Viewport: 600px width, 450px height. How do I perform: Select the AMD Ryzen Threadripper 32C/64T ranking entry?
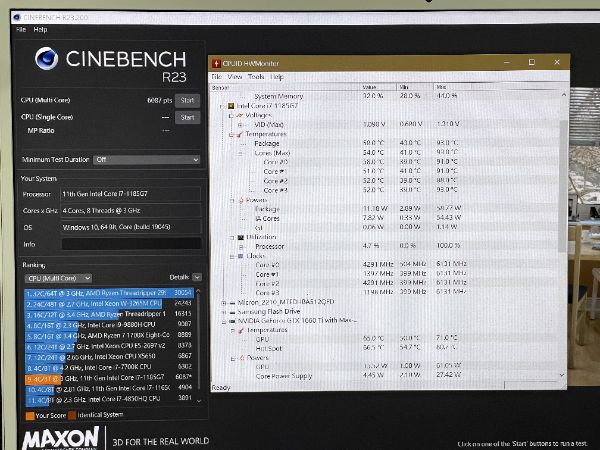pyautogui.click(x=109, y=293)
